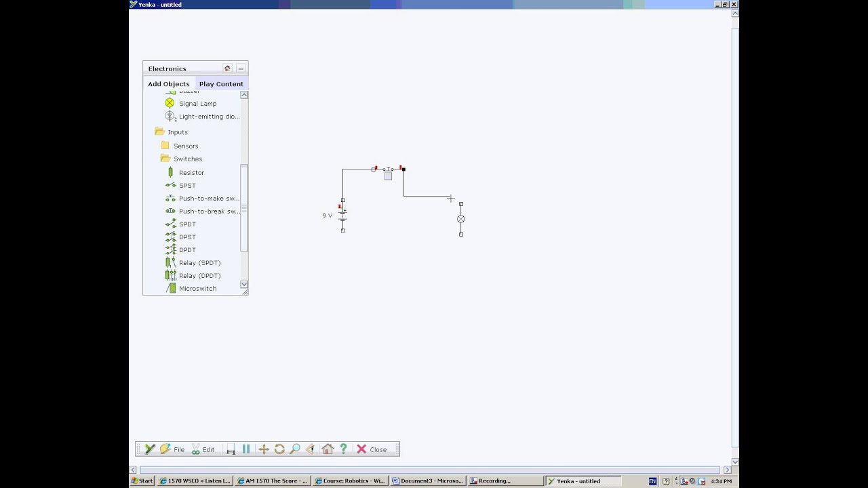The height and width of the screenshot is (488, 868).
Task: Click EN language indicator in taskbar
Action: click(x=652, y=481)
